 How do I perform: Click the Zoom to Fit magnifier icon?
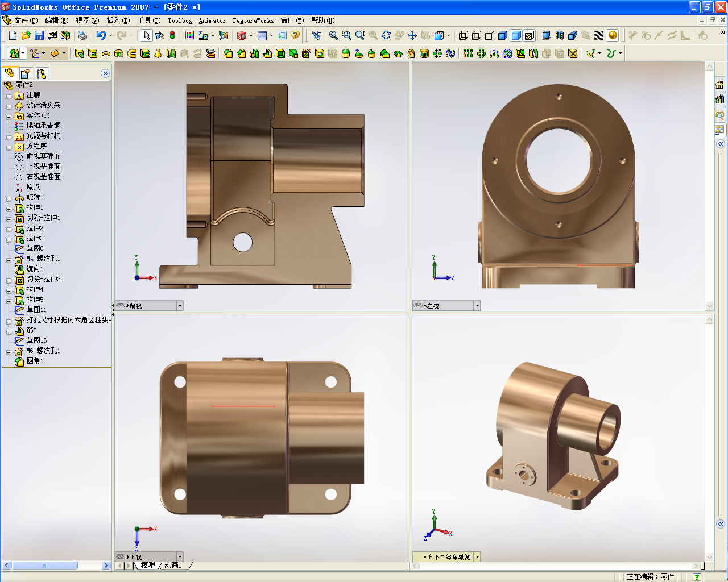[334, 35]
